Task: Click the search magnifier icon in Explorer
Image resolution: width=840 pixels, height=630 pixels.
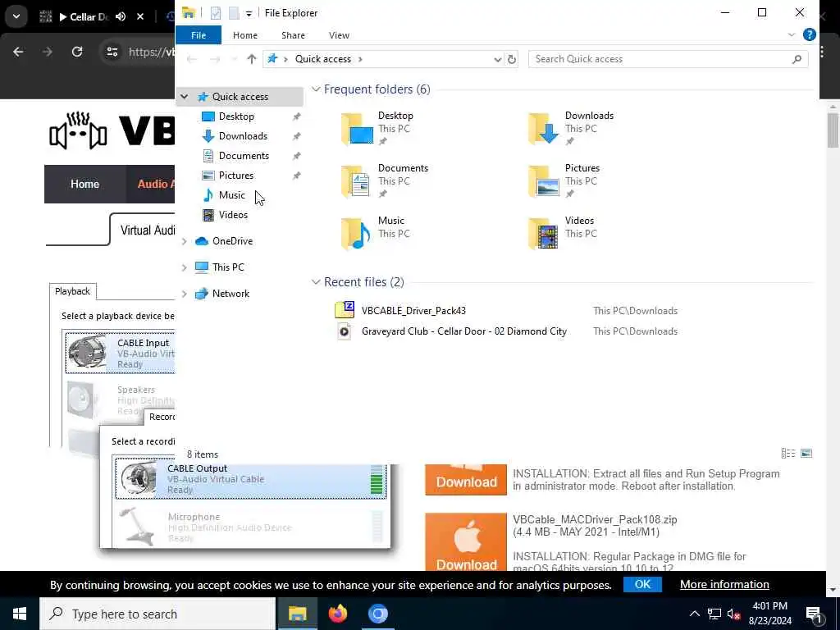Action: point(797,59)
